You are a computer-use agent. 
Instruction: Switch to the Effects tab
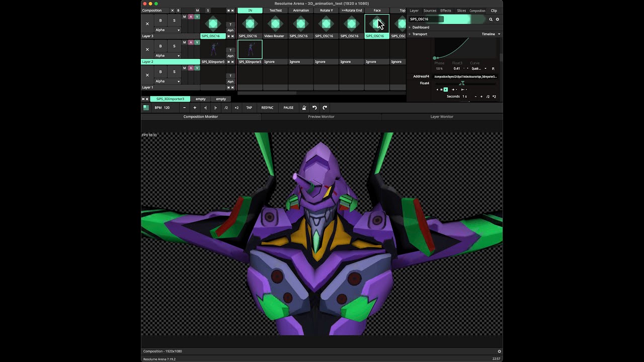tap(446, 11)
